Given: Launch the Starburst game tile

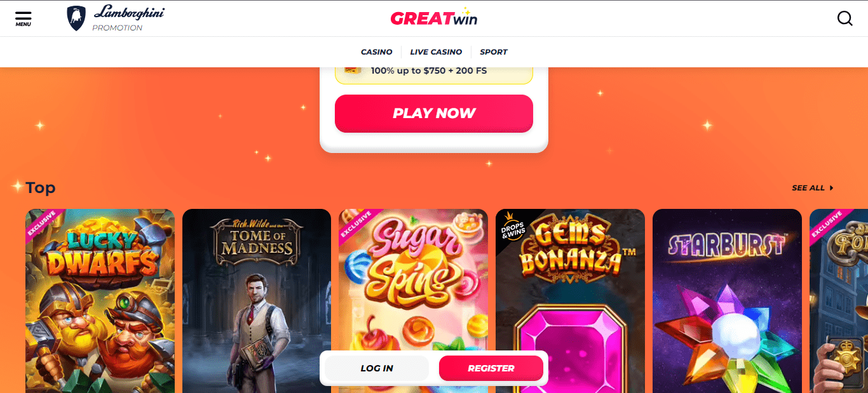Looking at the screenshot, I should coord(727,301).
